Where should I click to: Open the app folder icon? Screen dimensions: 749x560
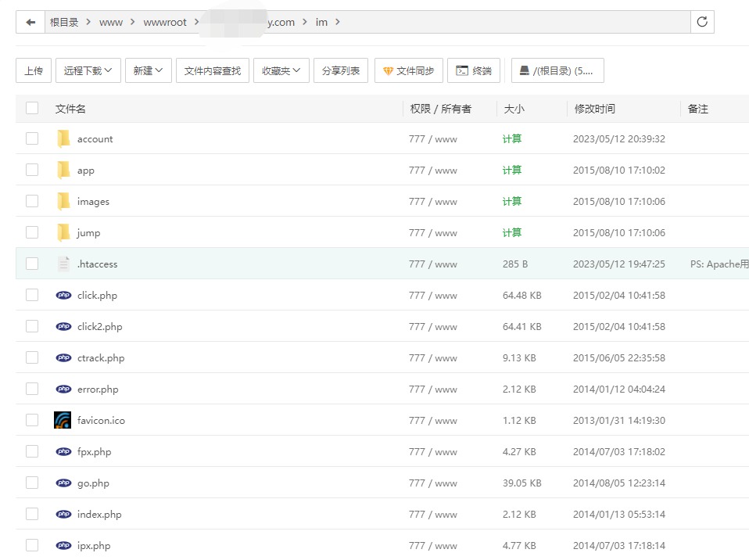click(x=63, y=170)
